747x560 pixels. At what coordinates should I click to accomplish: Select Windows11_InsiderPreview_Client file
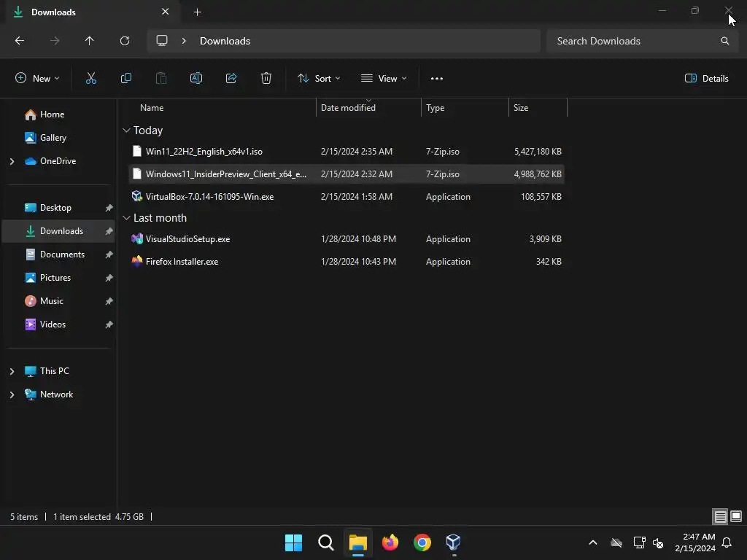(347, 174)
